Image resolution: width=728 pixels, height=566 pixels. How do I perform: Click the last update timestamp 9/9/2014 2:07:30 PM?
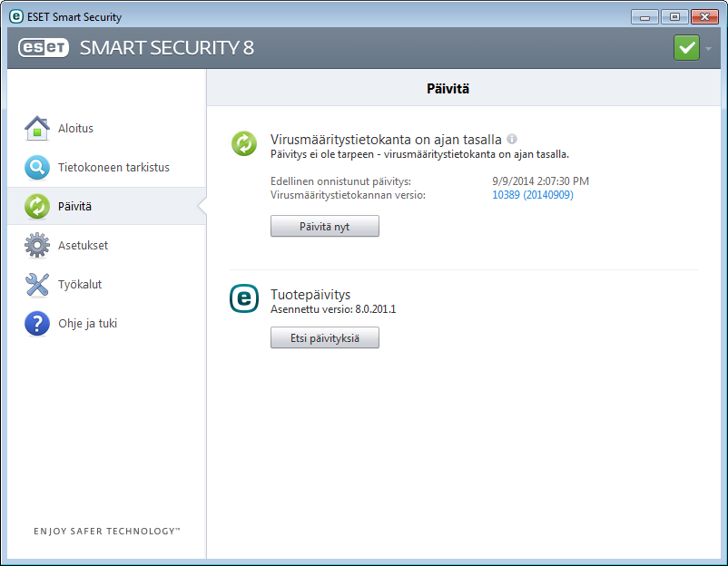coord(540,181)
